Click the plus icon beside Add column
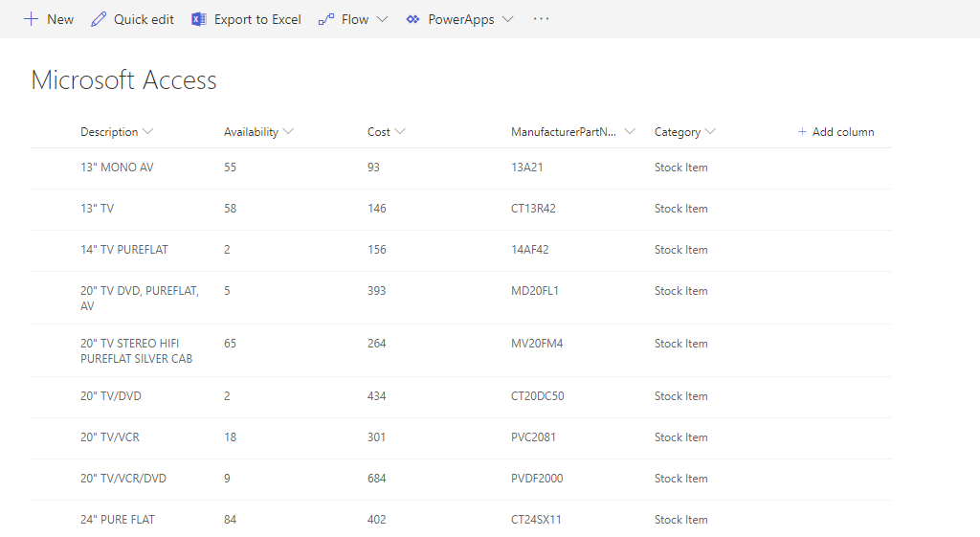Image resolution: width=980 pixels, height=537 pixels. [x=802, y=132]
